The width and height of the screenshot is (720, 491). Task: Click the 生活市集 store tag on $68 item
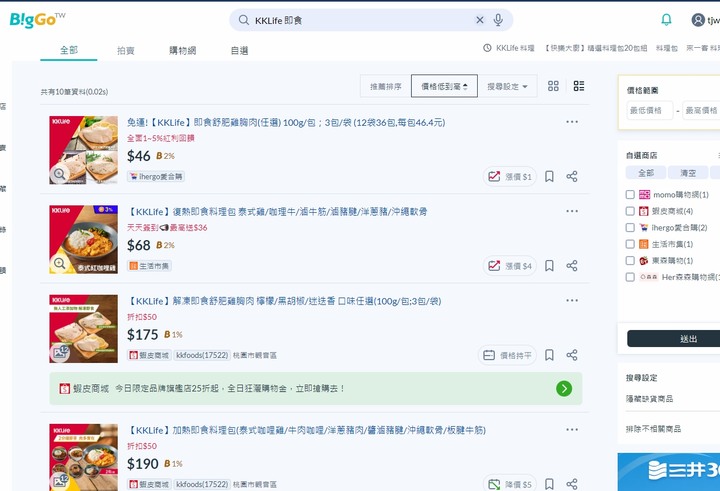click(x=149, y=265)
